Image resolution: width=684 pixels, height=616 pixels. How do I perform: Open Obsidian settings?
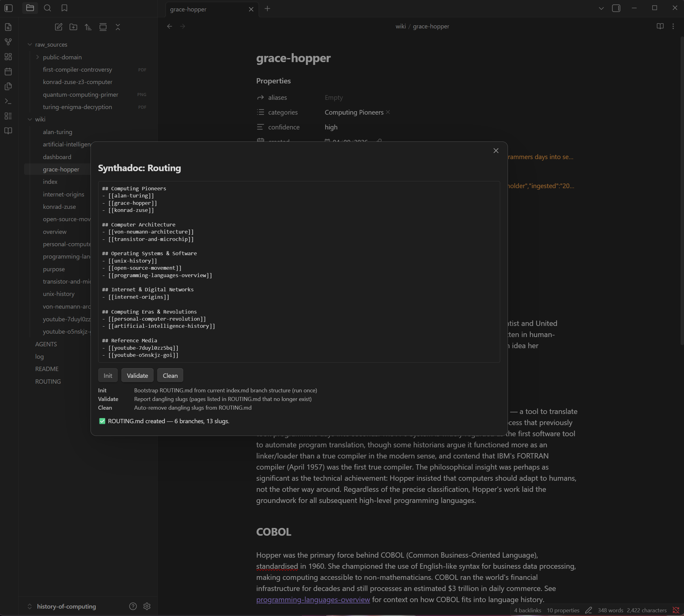point(147,606)
